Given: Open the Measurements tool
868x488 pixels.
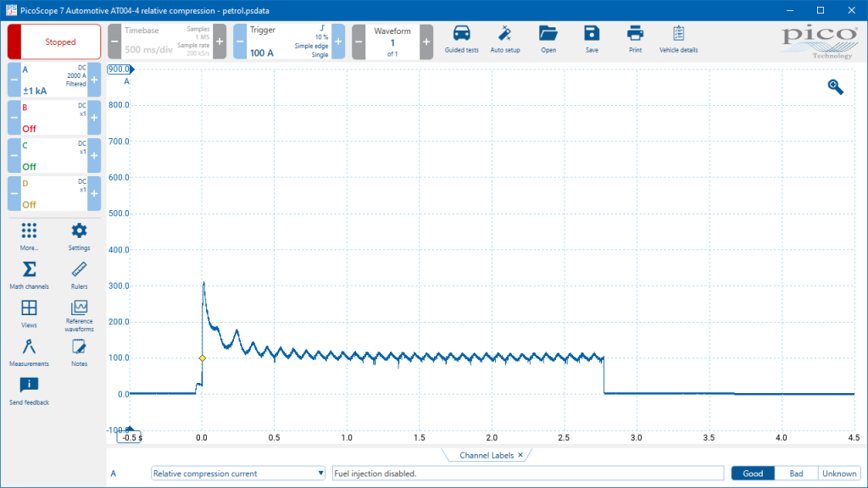Looking at the screenshot, I should click(x=29, y=352).
